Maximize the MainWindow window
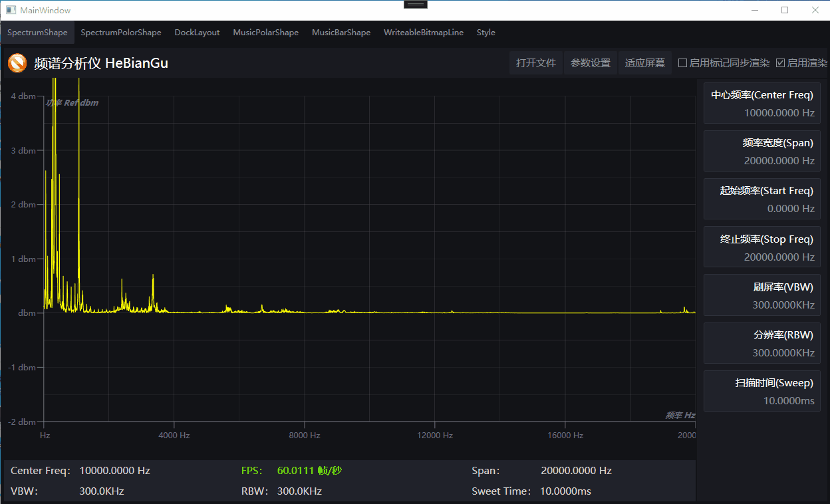The image size is (830, 504). [x=785, y=10]
